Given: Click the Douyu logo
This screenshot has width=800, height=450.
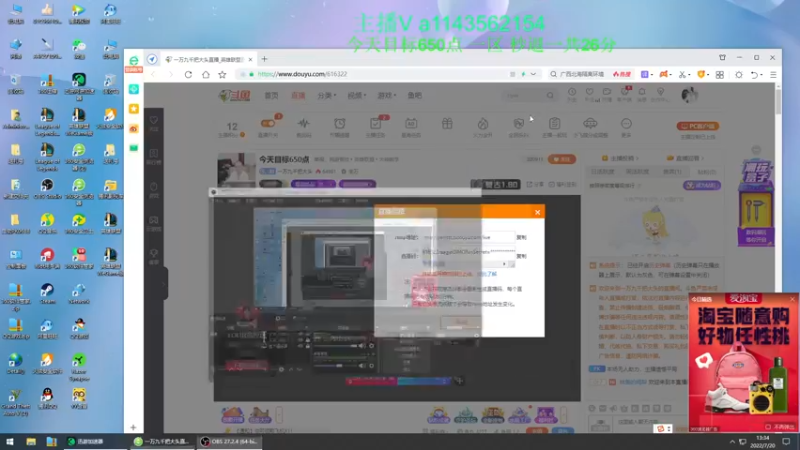Looking at the screenshot, I should (x=234, y=95).
